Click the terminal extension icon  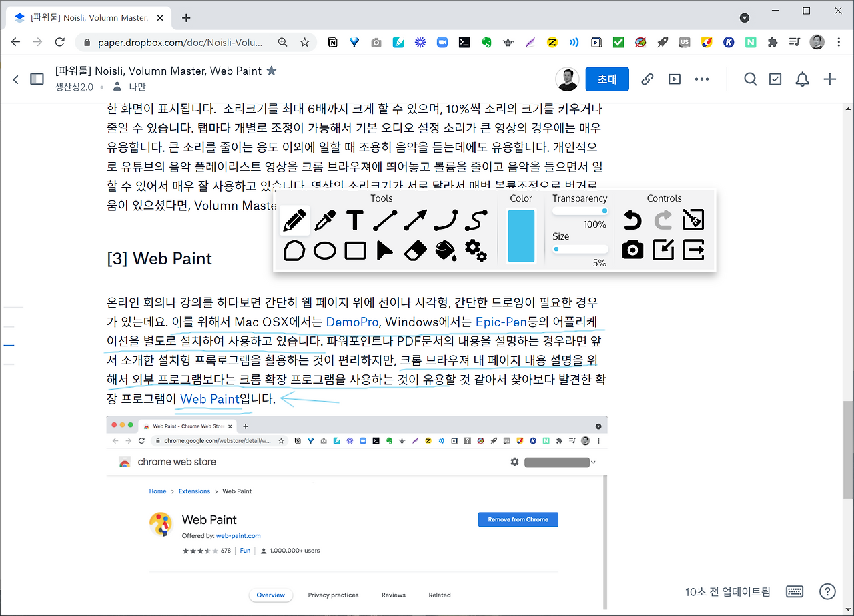[x=464, y=42]
